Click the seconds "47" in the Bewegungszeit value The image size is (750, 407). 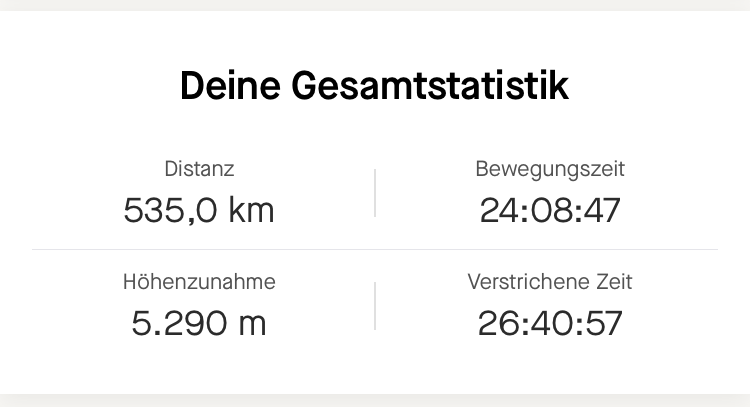point(602,211)
